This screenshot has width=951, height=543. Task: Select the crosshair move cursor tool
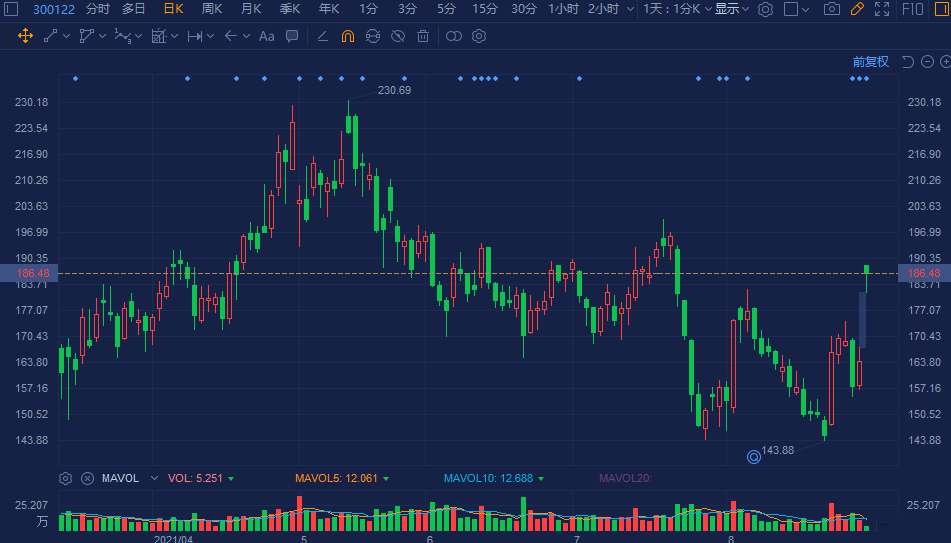(x=25, y=37)
